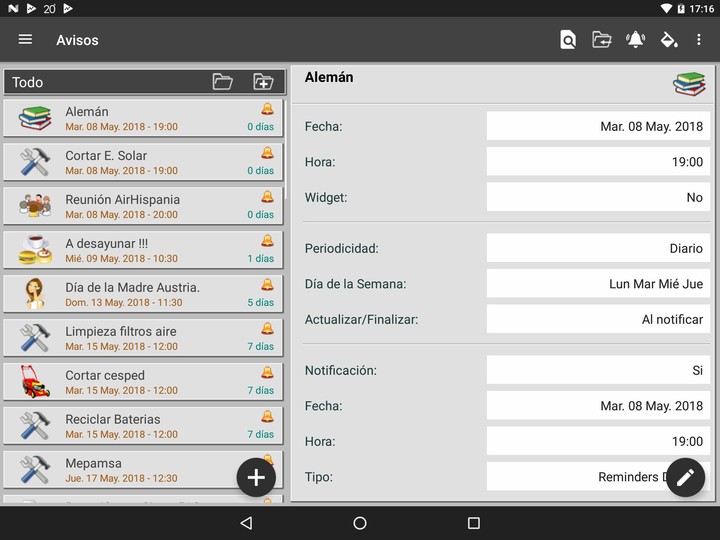The width and height of the screenshot is (720, 540).
Task: Add a new reminder with the plus button
Action: pos(256,478)
